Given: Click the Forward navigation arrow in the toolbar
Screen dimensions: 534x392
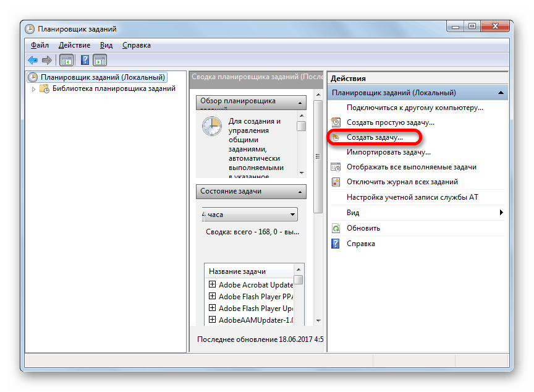Looking at the screenshot, I should 47,60.
